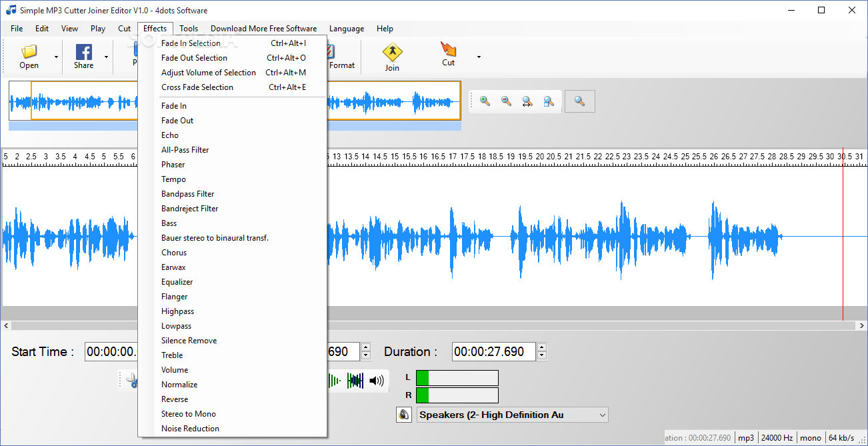Image resolution: width=868 pixels, height=446 pixels.
Task: Click the speaker device icon beside the combo box
Action: [x=403, y=415]
